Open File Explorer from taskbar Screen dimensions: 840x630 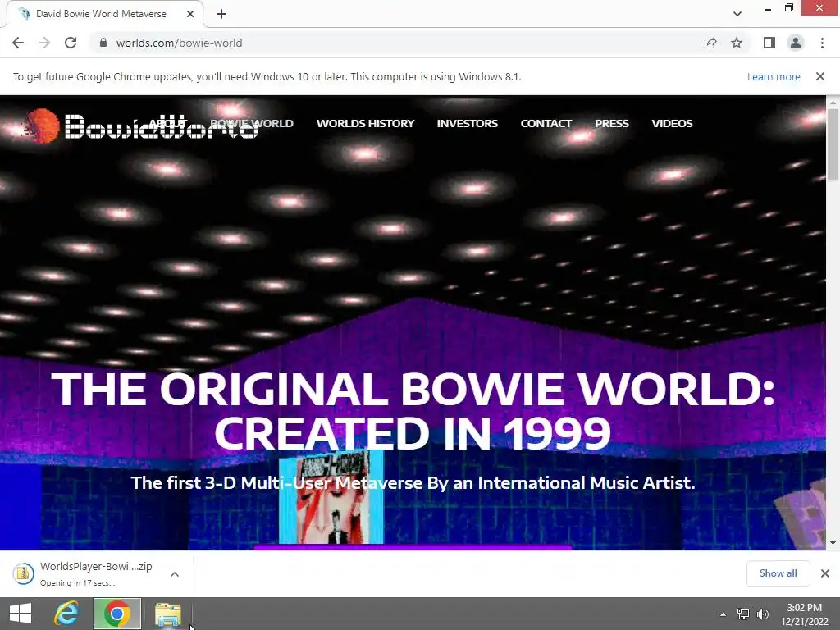(x=168, y=614)
